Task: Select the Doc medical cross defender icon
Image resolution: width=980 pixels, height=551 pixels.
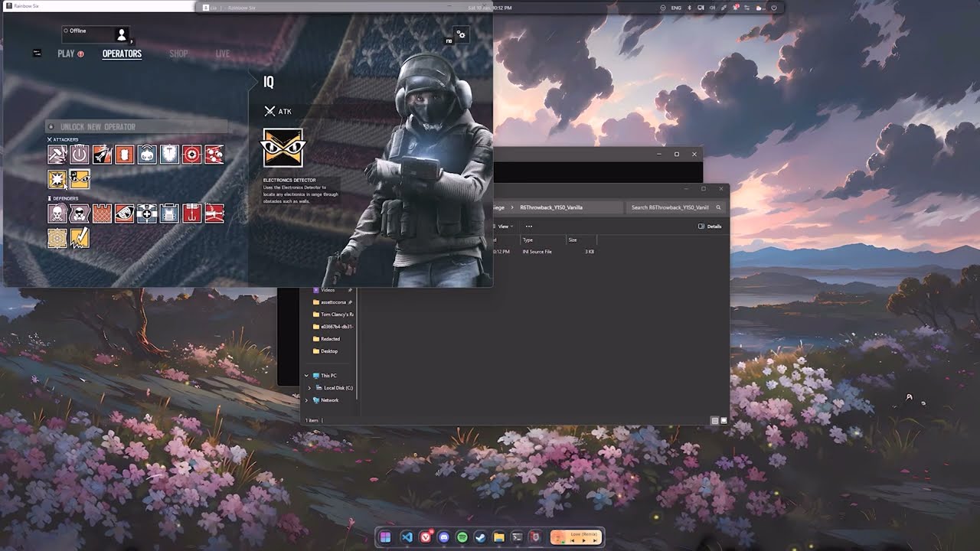Action: click(147, 214)
